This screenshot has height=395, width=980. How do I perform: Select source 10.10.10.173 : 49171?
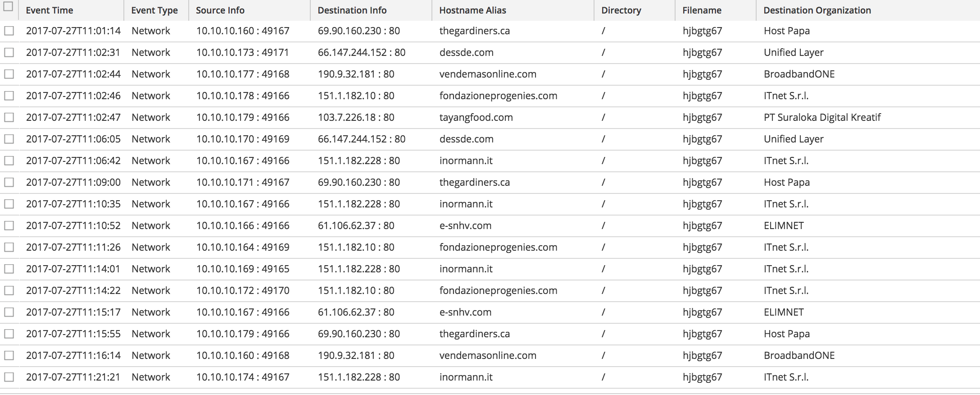tap(242, 53)
